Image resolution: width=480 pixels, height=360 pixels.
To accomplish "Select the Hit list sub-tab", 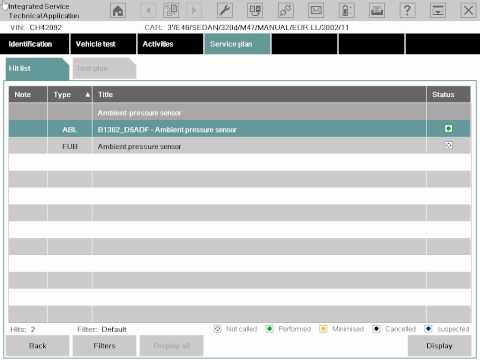I will coord(36,69).
